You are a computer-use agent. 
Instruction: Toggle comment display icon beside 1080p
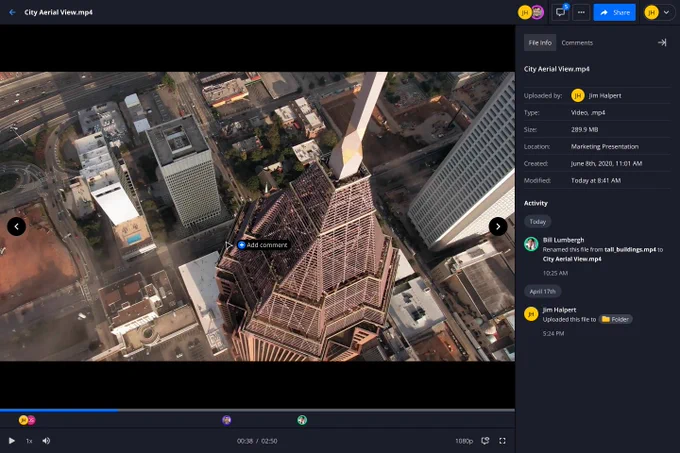point(485,441)
